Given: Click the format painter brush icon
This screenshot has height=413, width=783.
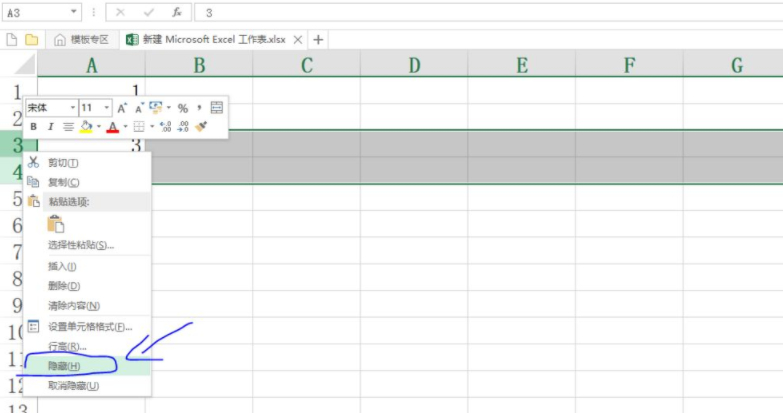Looking at the screenshot, I should point(201,127).
